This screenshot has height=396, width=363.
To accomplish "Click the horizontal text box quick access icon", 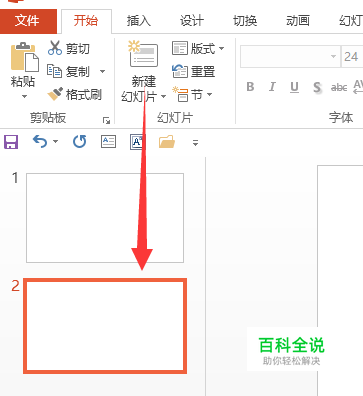I will (108, 142).
